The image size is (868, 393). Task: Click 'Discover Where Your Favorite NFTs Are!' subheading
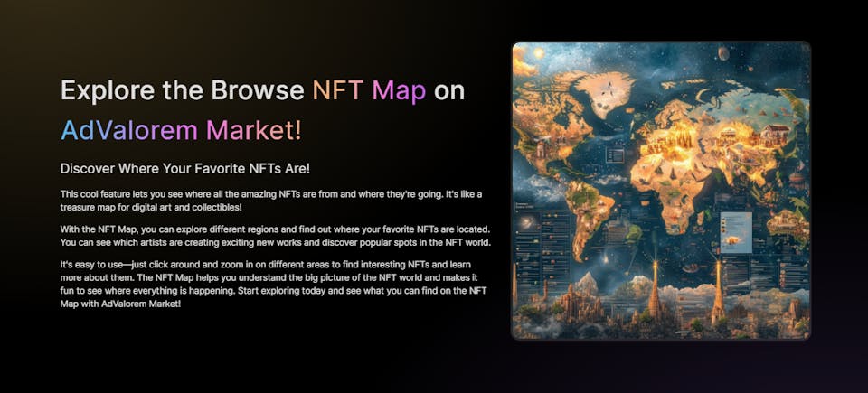coord(184,168)
